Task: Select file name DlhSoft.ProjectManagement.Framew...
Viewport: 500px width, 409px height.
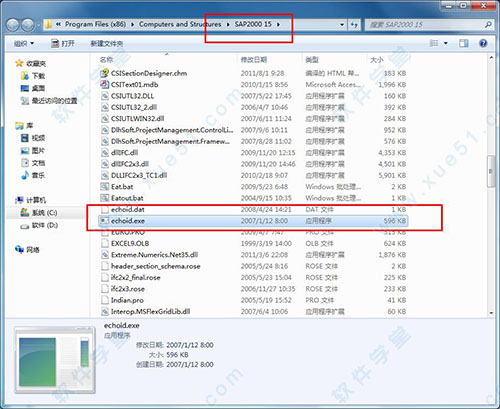Action: click(x=170, y=141)
